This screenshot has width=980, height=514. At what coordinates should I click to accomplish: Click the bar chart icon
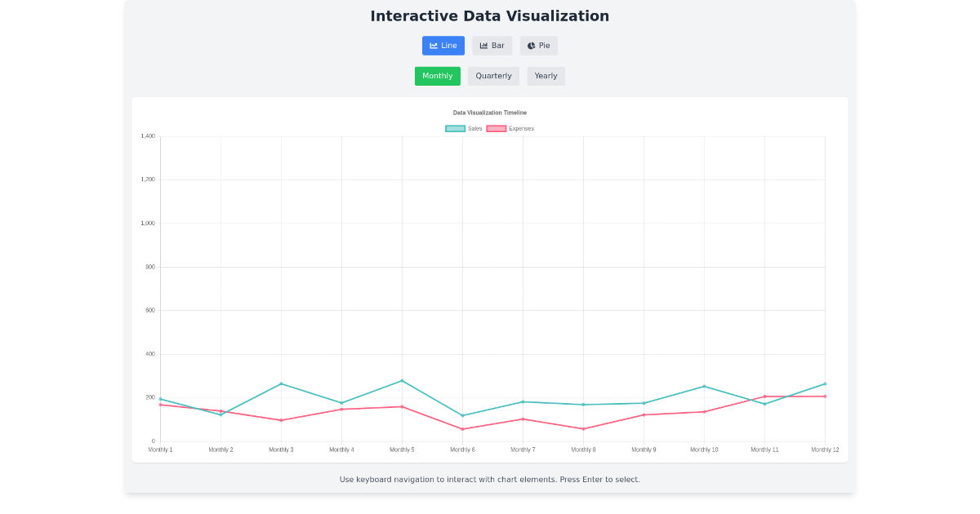pos(483,46)
